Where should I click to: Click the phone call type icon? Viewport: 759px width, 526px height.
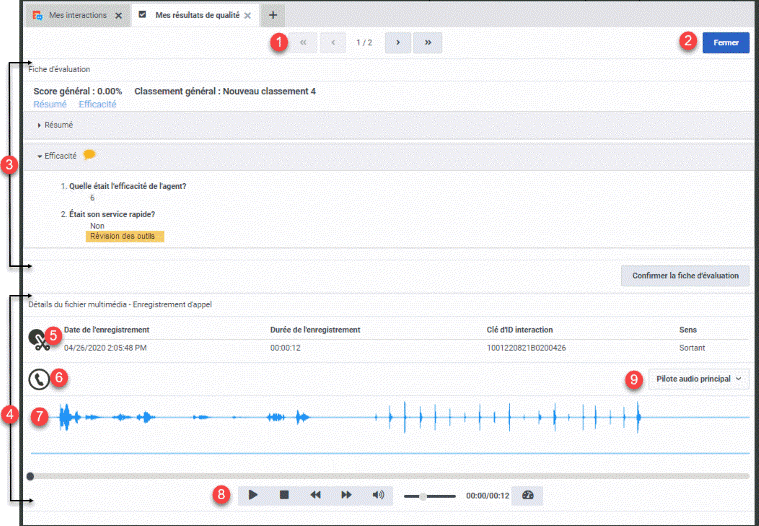38,379
